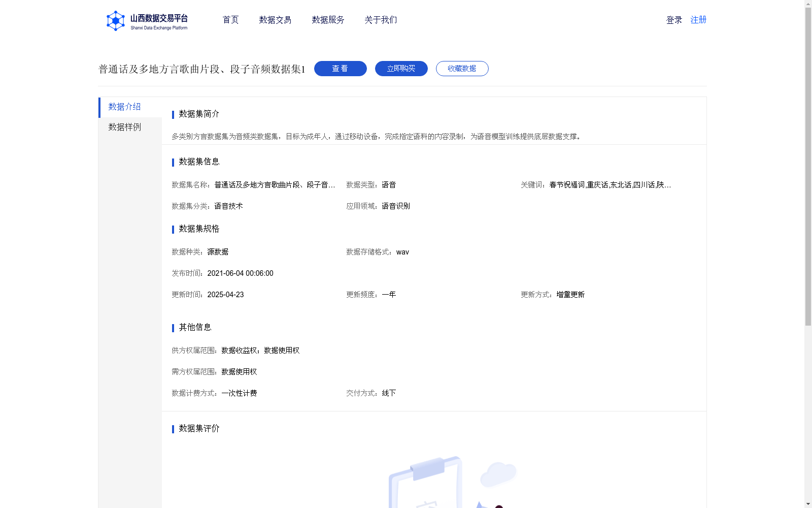Click the storage format value wav
This screenshot has height=508, width=812.
tap(402, 252)
